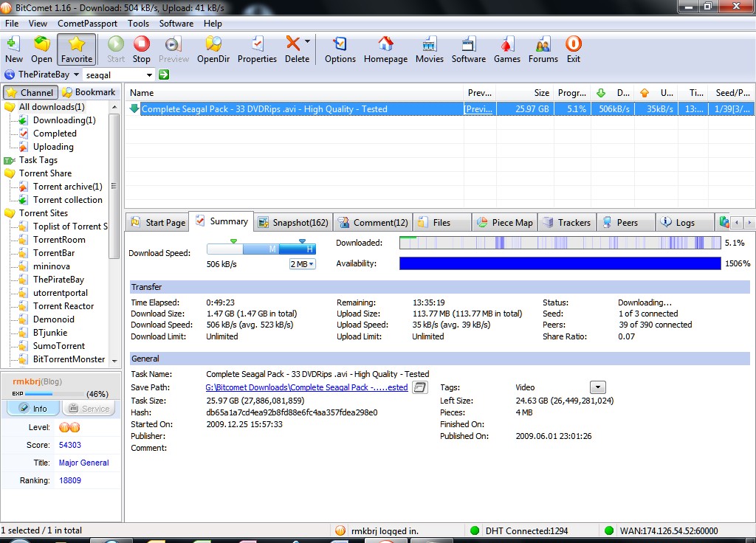Open the Help menu
This screenshot has height=543, width=756.
tap(213, 23)
